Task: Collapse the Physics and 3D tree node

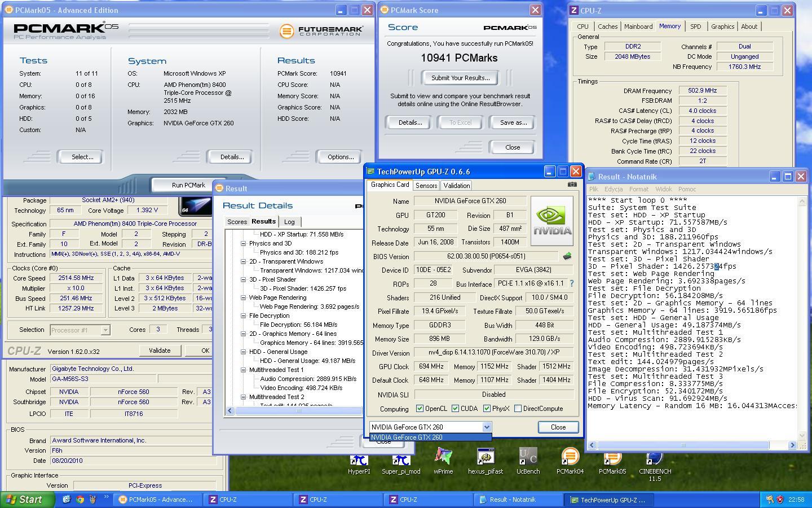Action: point(244,243)
